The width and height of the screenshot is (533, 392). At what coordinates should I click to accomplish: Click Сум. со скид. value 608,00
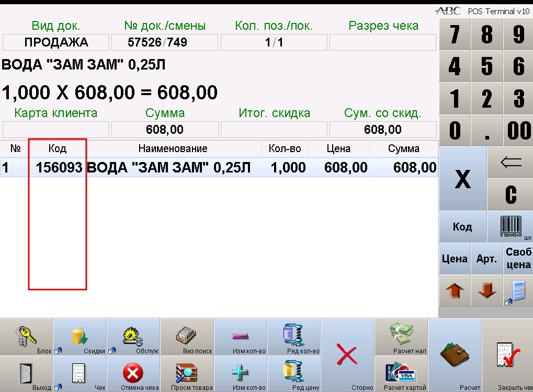(383, 130)
